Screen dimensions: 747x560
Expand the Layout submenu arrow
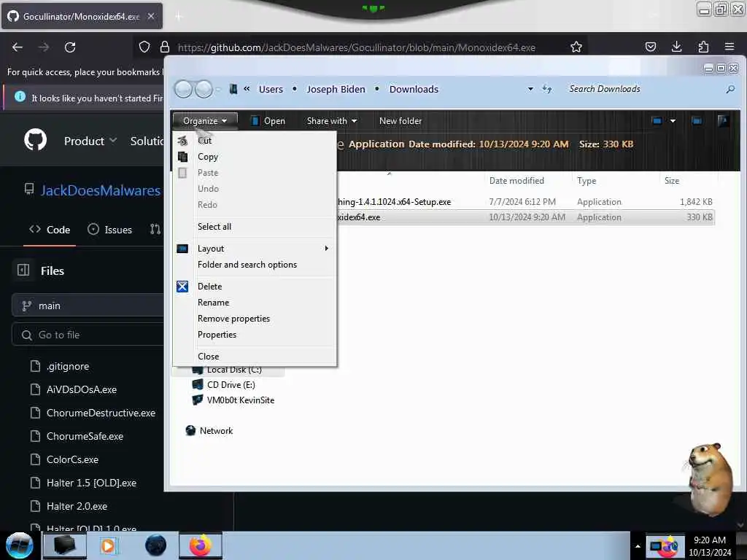pyautogui.click(x=326, y=248)
